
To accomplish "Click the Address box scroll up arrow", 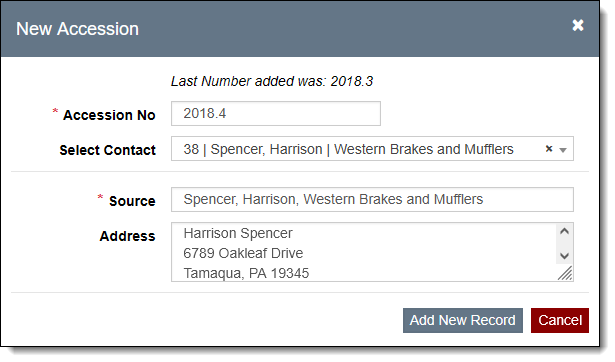I will pos(564,231).
